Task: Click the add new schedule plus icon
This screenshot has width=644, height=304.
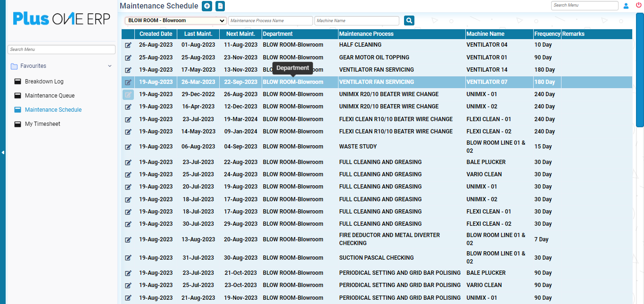Action: 206,6
